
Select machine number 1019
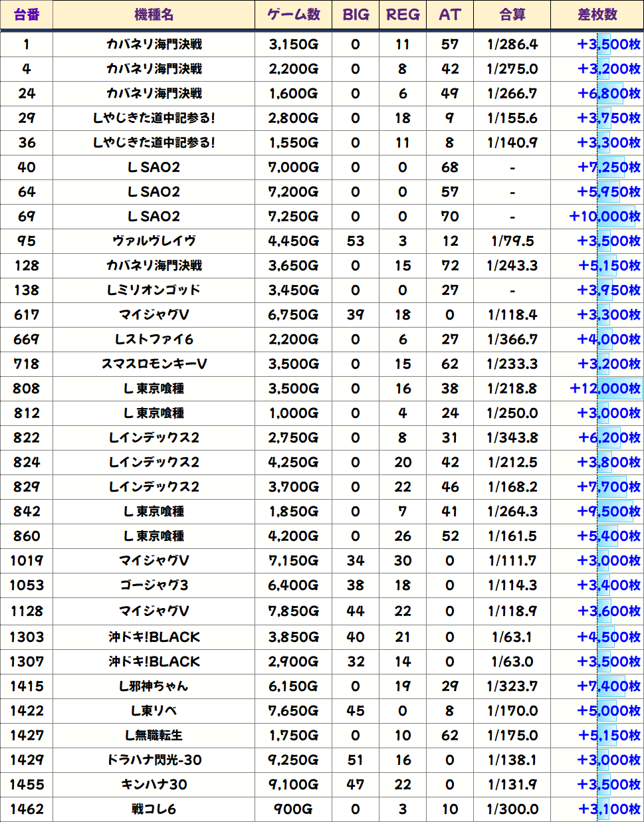click(x=27, y=561)
